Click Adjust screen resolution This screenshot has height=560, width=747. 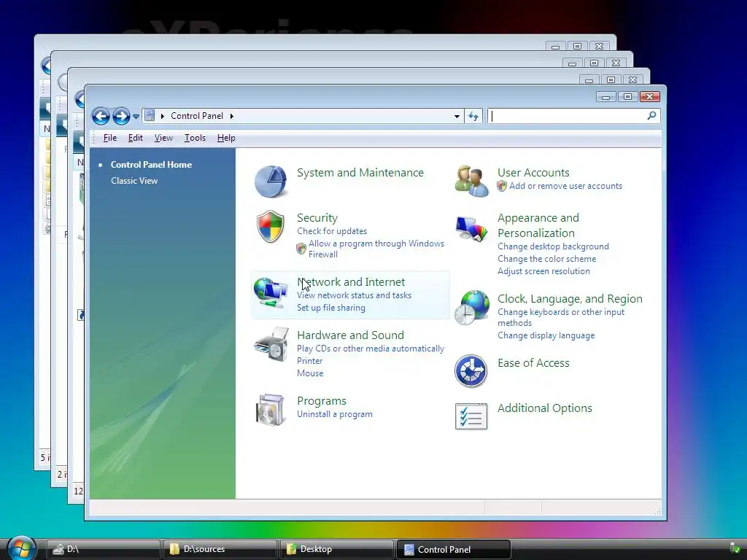(543, 271)
